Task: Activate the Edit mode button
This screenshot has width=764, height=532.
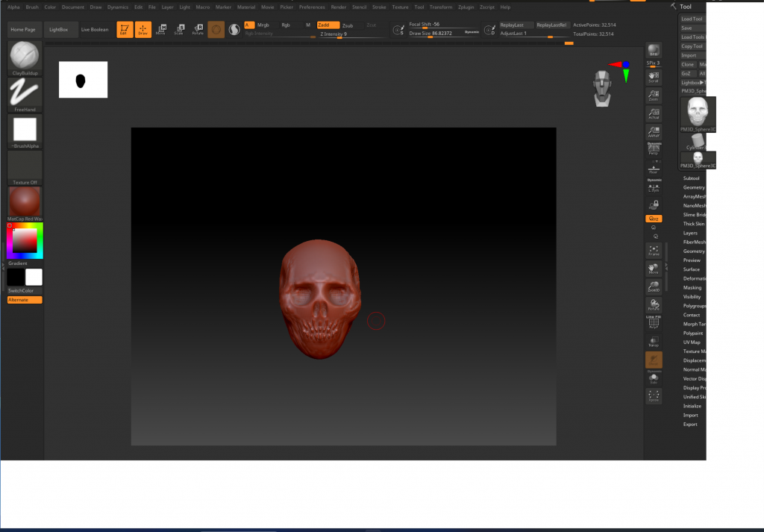Action: tap(125, 30)
